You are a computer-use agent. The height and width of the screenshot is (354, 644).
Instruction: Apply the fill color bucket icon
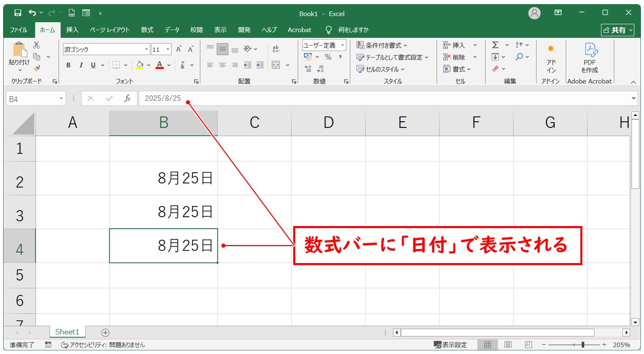(x=139, y=65)
